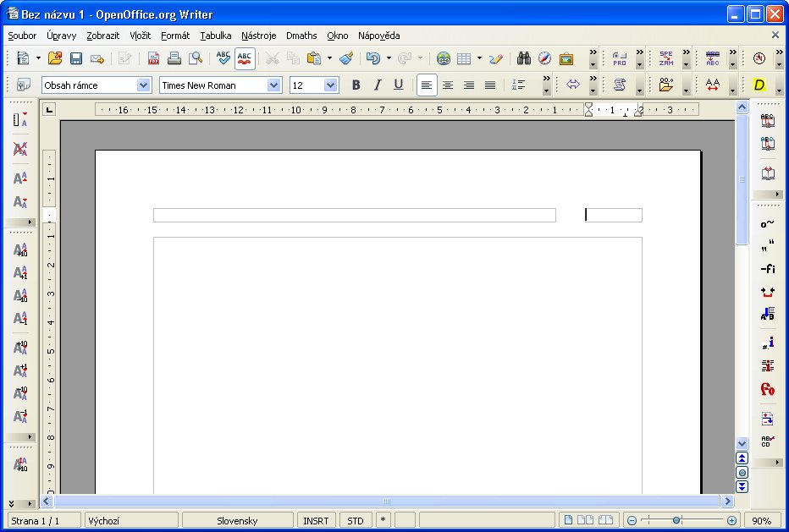Click the Výchozí page style in status bar
The image size is (789, 532).
[131, 521]
